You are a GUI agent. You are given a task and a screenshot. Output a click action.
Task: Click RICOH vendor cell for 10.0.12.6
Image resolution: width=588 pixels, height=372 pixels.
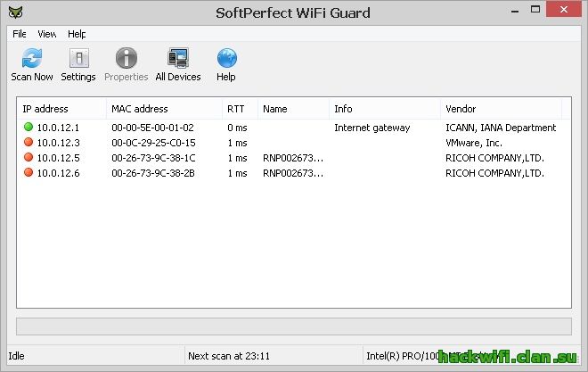tap(494, 173)
